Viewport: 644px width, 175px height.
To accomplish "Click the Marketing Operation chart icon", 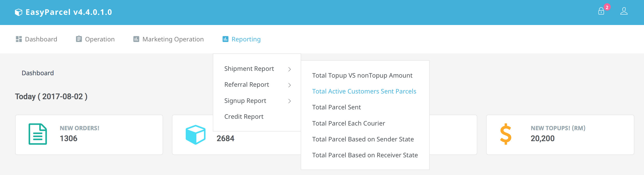I will 136,39.
